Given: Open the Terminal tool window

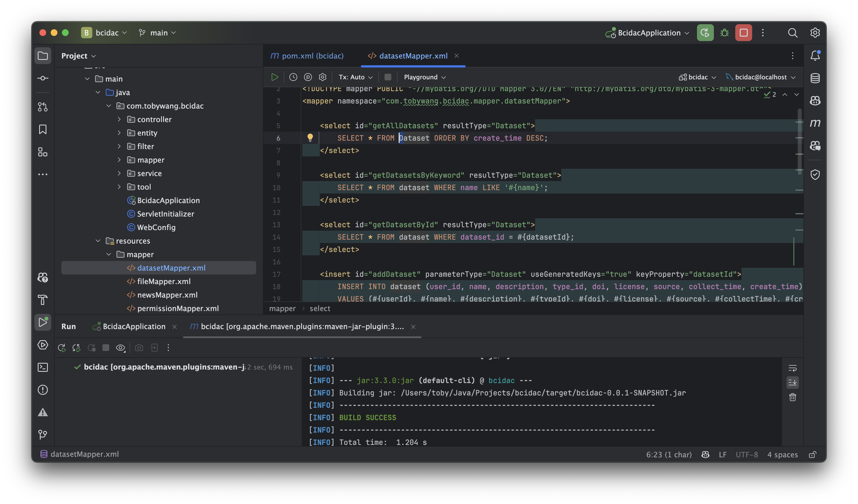Looking at the screenshot, I should pos(43,367).
